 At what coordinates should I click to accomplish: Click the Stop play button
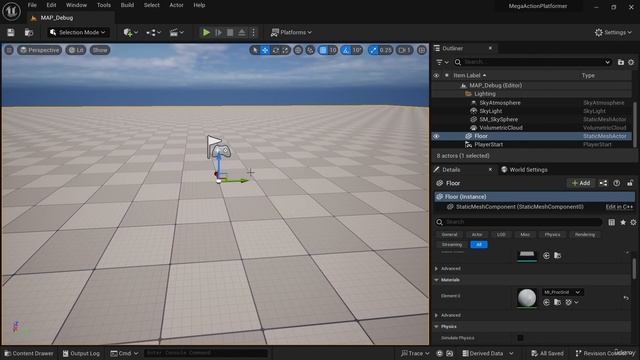[x=230, y=32]
